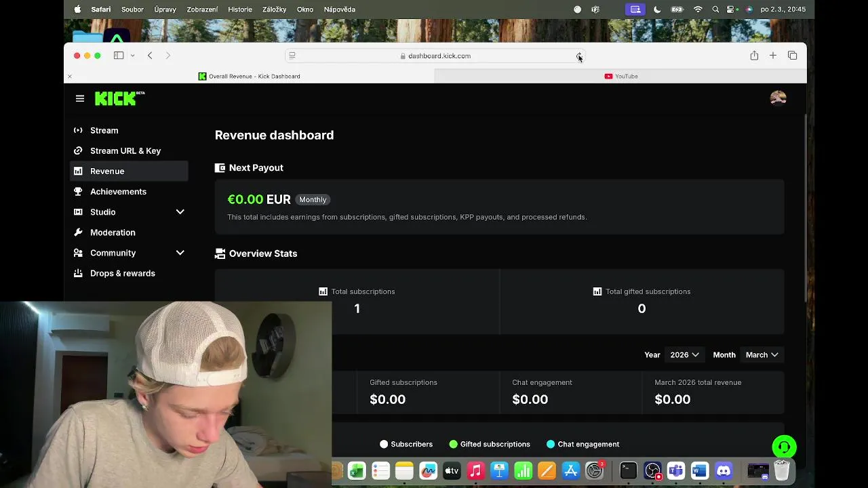Click the screen sharing indicator in menu bar
This screenshot has height=488, width=868.
tap(635, 9)
